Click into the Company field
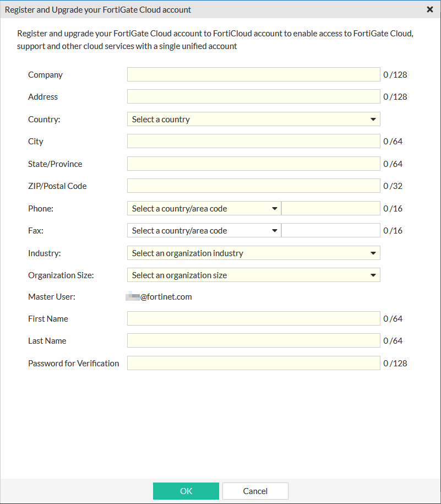 point(253,74)
